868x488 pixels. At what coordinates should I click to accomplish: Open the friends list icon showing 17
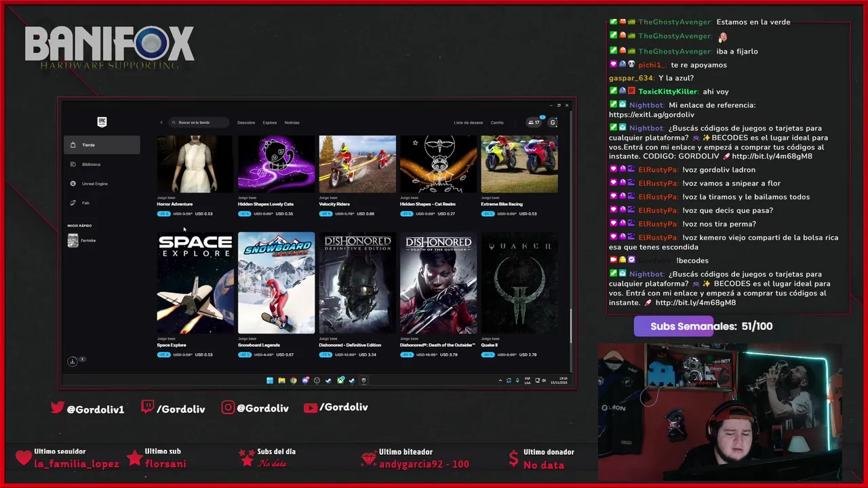(534, 123)
